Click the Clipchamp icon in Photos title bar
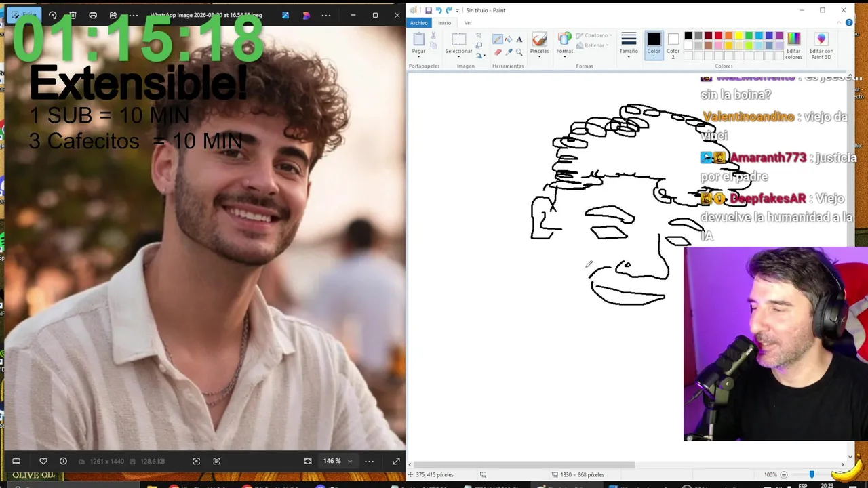This screenshot has height=488, width=868. [x=306, y=15]
